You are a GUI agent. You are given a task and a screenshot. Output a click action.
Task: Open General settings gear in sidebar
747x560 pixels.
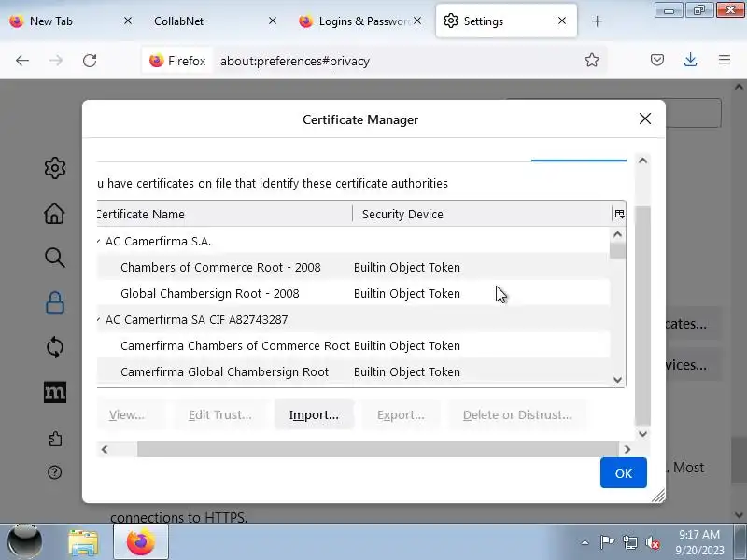(55, 168)
